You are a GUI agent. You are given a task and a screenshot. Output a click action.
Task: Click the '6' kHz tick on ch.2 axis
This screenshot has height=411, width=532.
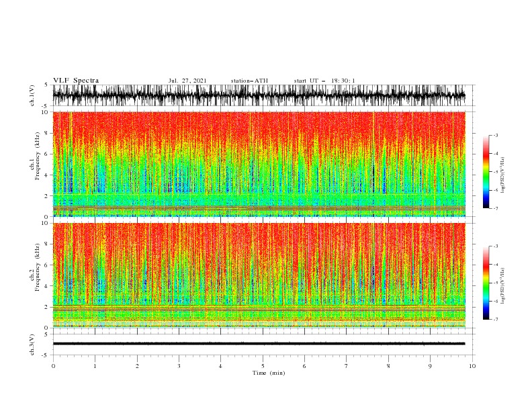(48, 265)
